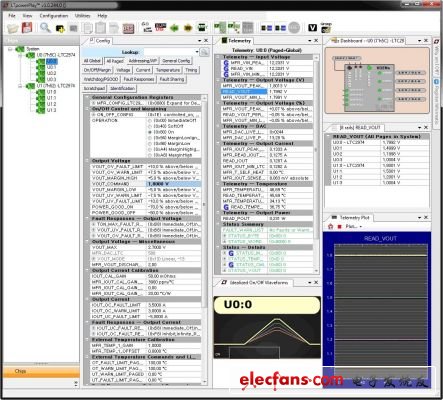Select the 0x000 ImmediateOff radio option
Screen dimensions: 443x400
pos(150,121)
